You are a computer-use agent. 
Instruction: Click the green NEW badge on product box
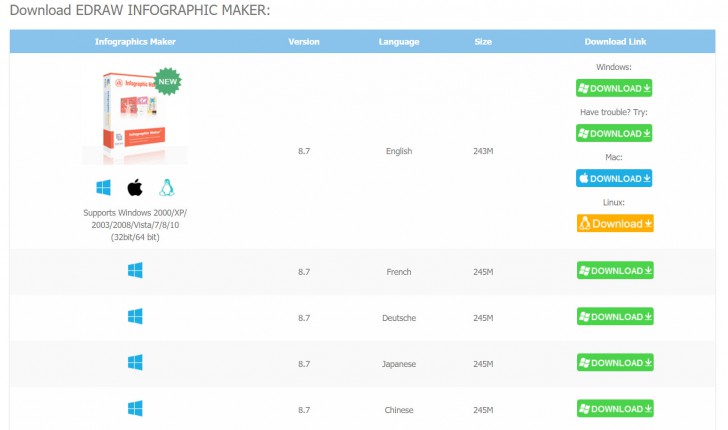pos(168,81)
